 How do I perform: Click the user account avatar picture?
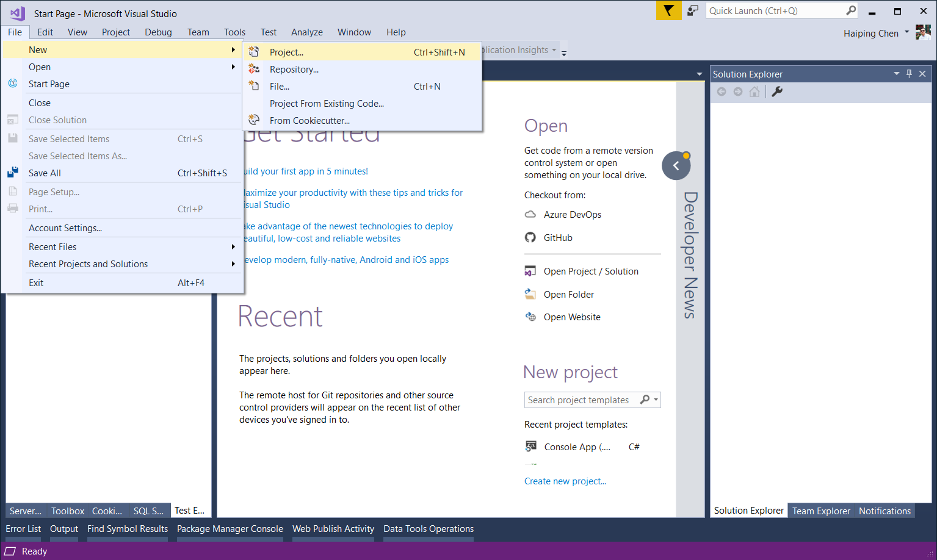(x=923, y=33)
